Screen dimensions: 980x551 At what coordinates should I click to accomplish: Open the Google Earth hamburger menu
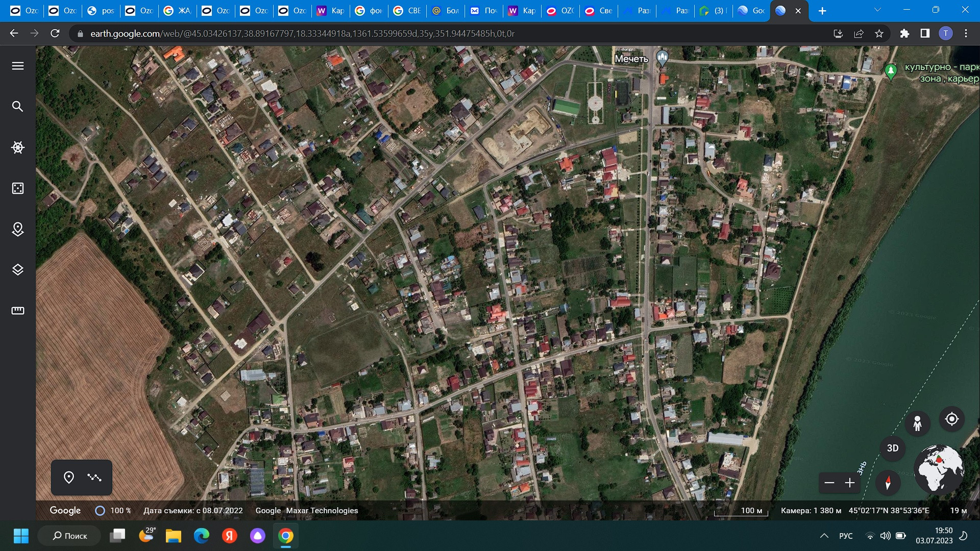point(18,66)
